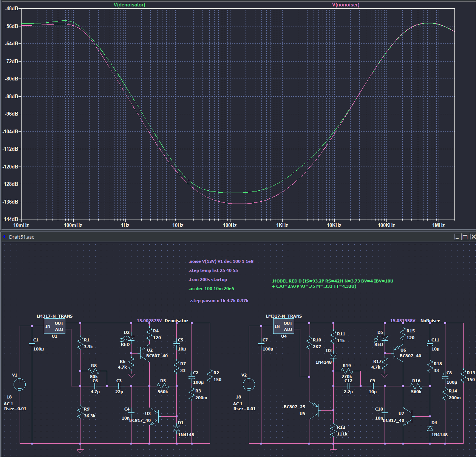Select capacitor C1 100µ symbol
The image size is (476, 457).
(x=32, y=344)
